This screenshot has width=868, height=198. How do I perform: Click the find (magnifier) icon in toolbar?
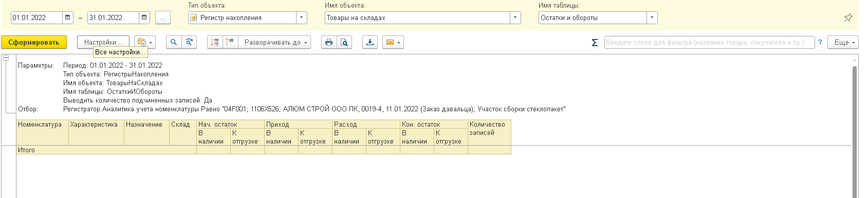click(x=174, y=42)
